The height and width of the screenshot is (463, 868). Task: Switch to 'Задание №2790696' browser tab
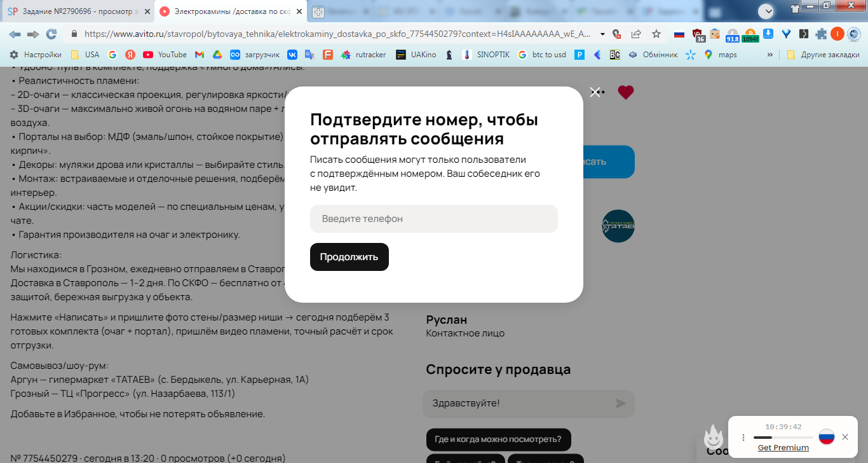click(79, 11)
